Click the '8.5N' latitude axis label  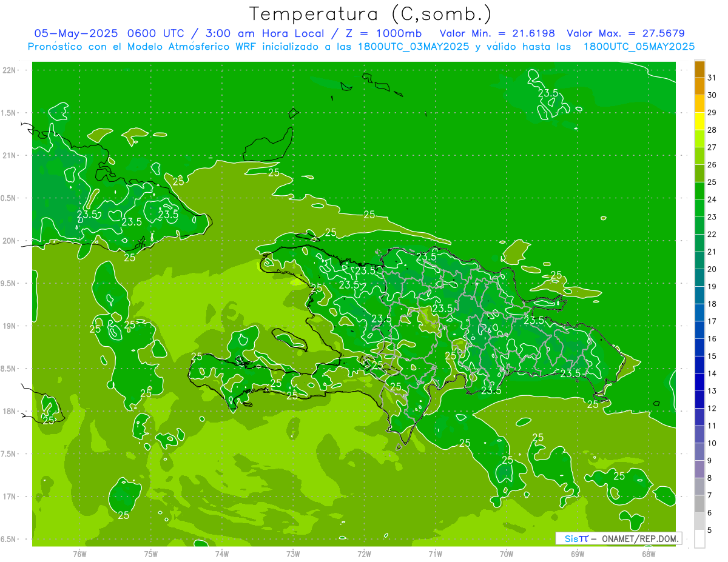click(9, 369)
